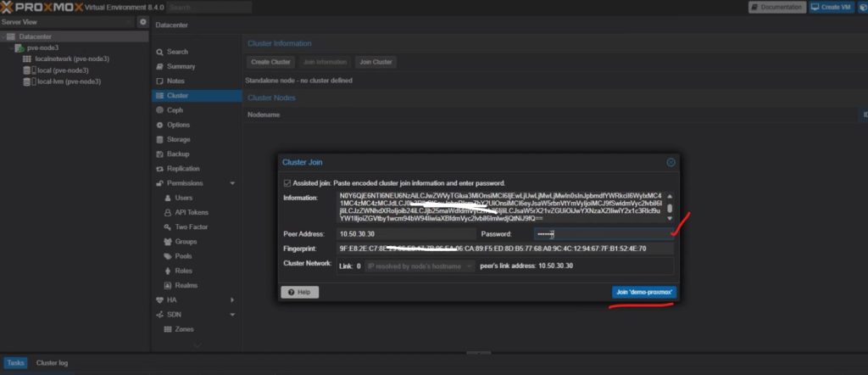Viewport: 868px width, 375px height.
Task: Collapse the Datacenter tree expander
Action: coord(3,36)
